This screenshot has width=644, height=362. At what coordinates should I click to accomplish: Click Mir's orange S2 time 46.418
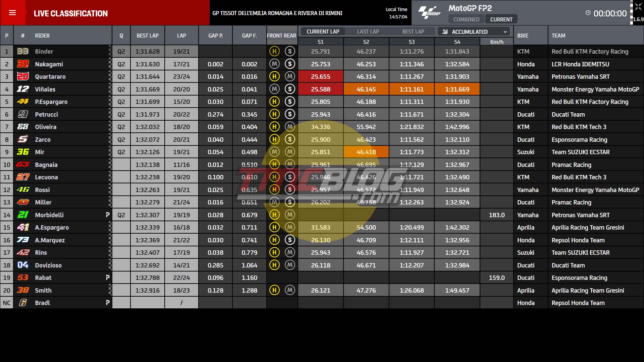click(366, 152)
